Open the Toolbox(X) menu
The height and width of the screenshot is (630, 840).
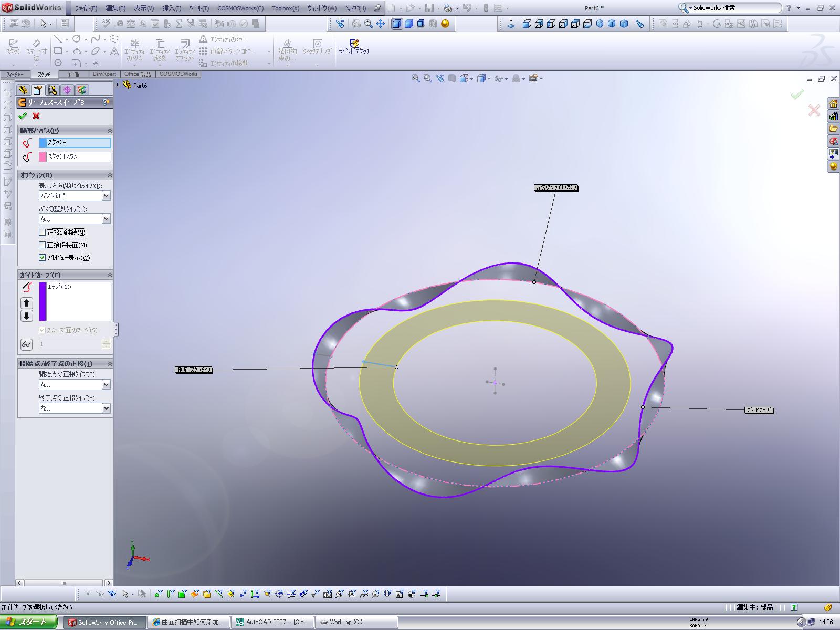286,8
